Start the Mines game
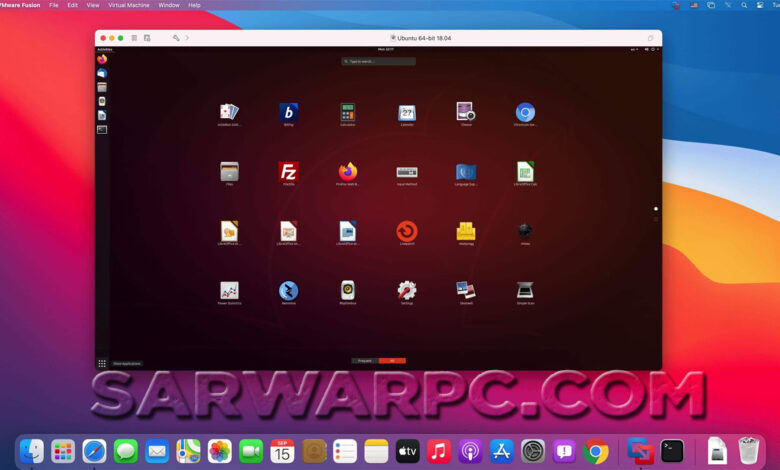 point(525,231)
